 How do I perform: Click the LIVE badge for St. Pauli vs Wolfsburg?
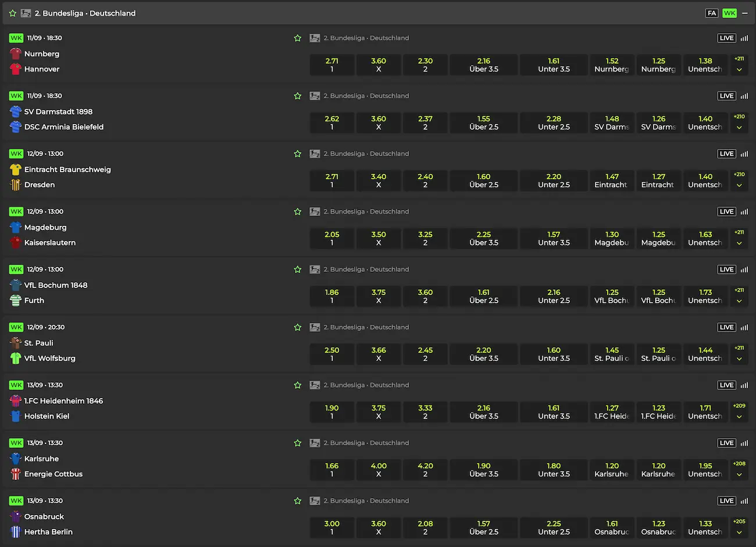pyautogui.click(x=727, y=327)
